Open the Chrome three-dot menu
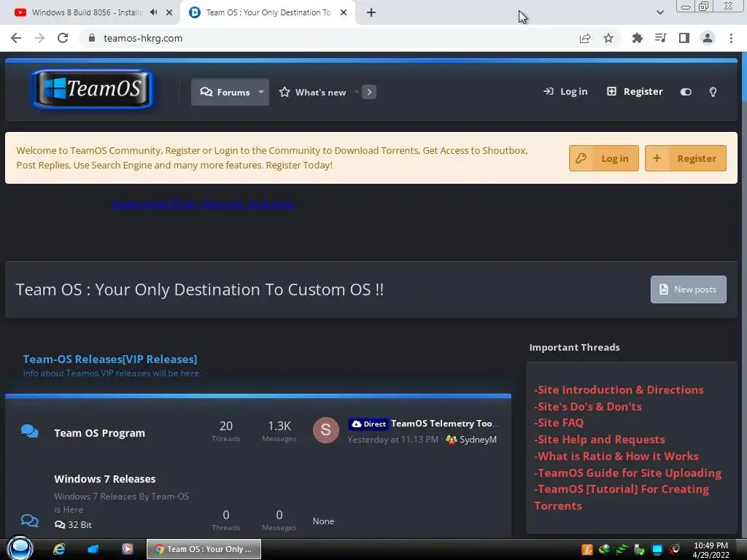 [731, 38]
